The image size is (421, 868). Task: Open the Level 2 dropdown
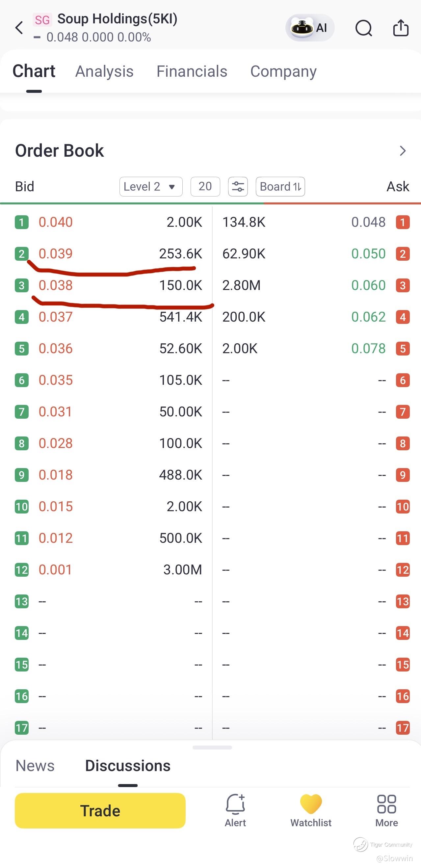click(151, 186)
